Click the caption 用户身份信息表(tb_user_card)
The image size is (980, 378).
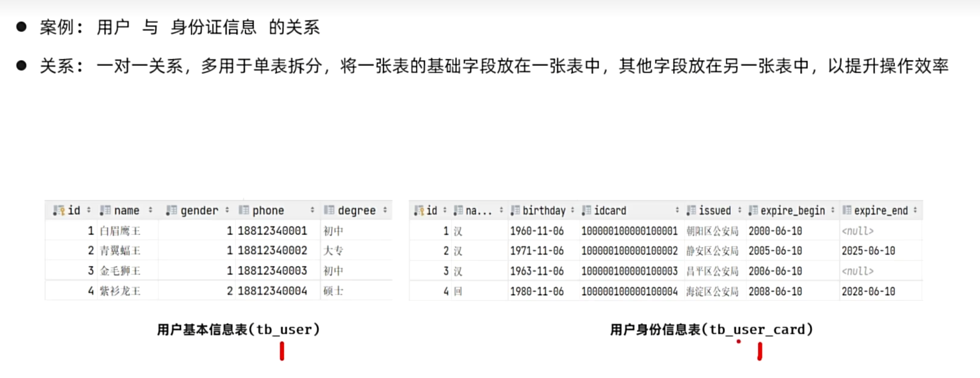click(712, 329)
